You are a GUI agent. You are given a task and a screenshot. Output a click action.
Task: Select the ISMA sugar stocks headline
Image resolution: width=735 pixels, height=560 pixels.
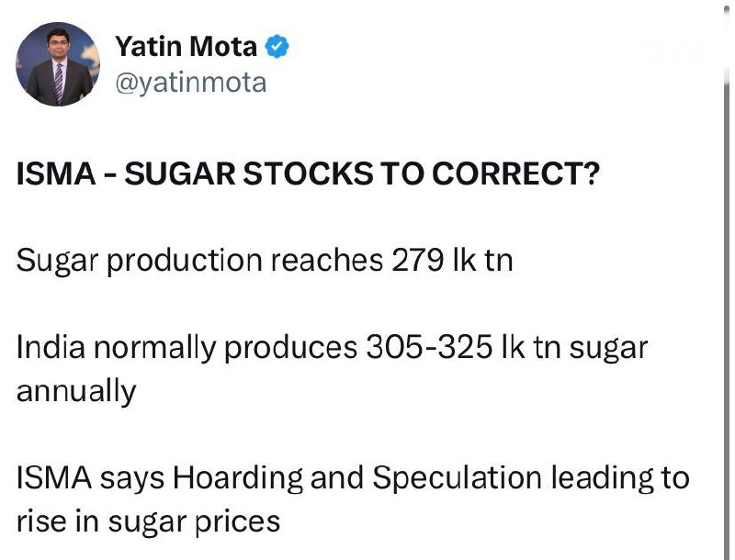[x=308, y=174]
